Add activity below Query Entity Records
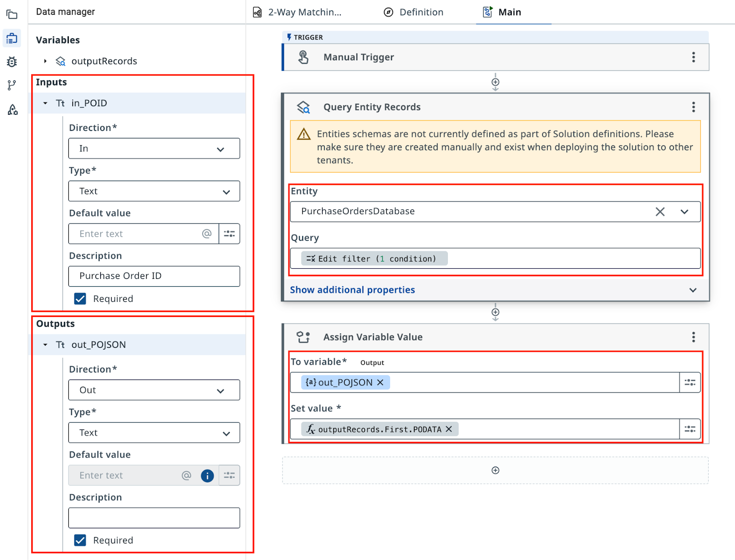The width and height of the screenshot is (735, 560). [x=495, y=312]
